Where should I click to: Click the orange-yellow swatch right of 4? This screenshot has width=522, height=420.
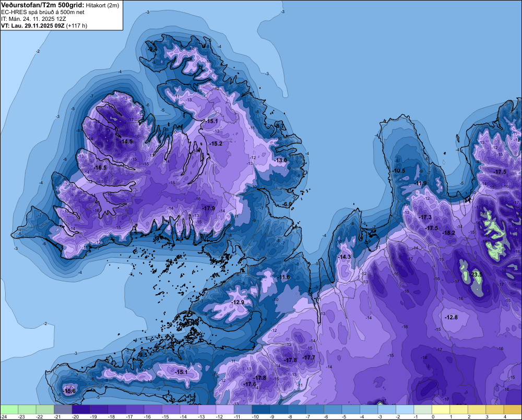pos(513,410)
